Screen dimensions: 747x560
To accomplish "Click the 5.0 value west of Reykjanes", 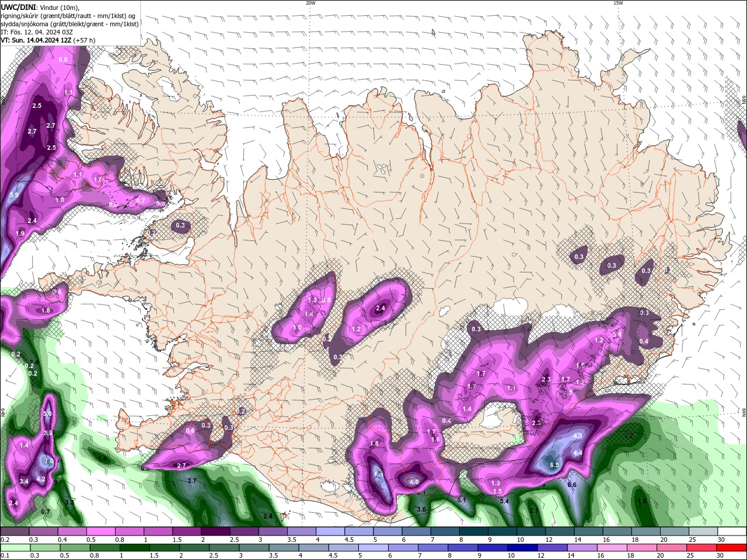I will tap(47, 414).
